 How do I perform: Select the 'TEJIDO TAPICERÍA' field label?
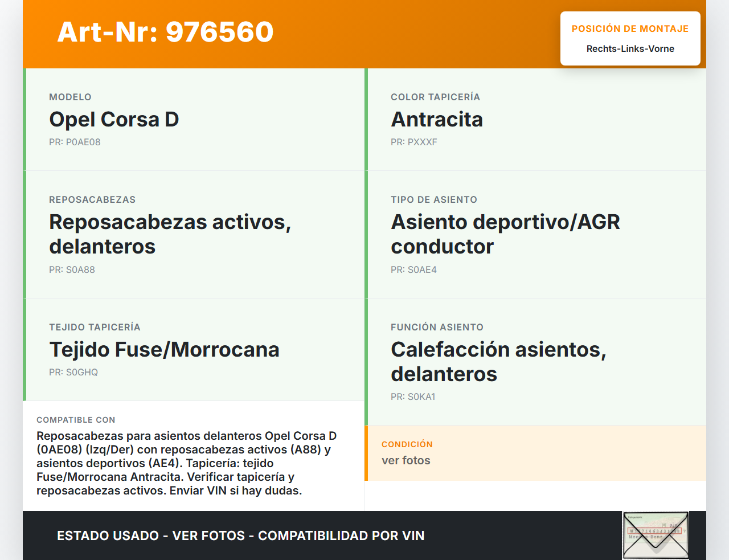click(95, 327)
